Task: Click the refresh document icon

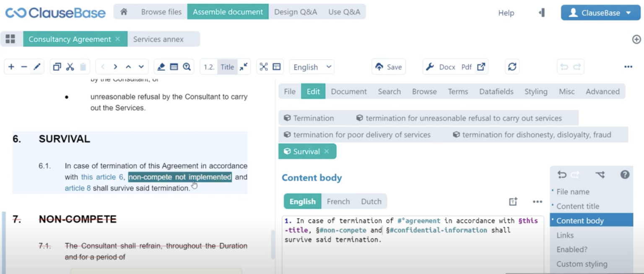Action: 512,67
